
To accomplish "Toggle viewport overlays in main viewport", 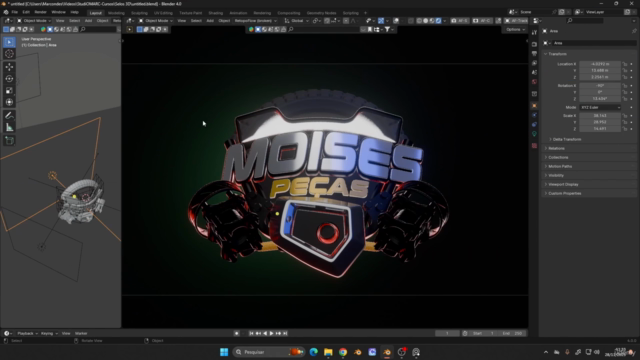I will point(396,20).
